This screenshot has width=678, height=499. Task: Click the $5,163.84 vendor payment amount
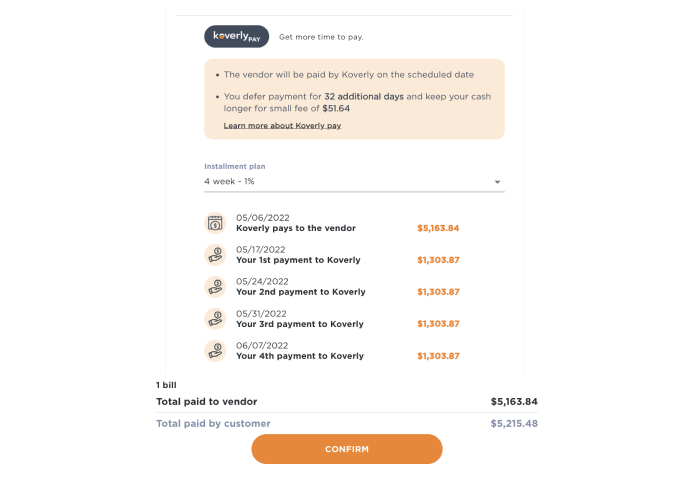[x=438, y=228]
